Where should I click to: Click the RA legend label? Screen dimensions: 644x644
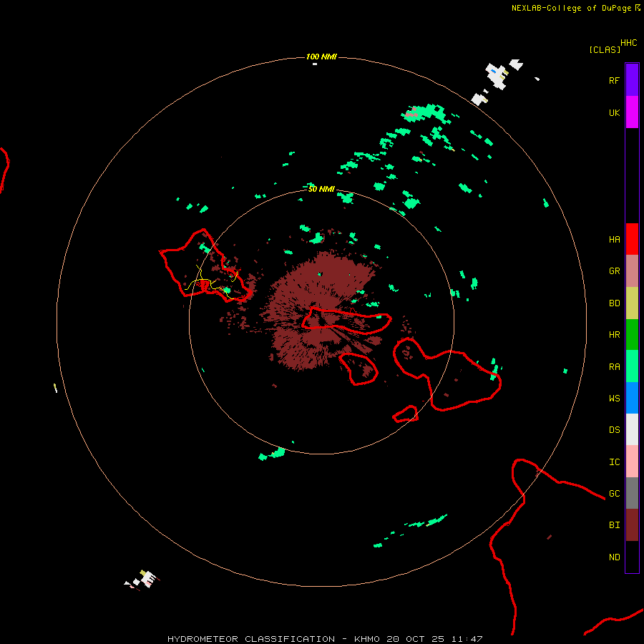[614, 366]
